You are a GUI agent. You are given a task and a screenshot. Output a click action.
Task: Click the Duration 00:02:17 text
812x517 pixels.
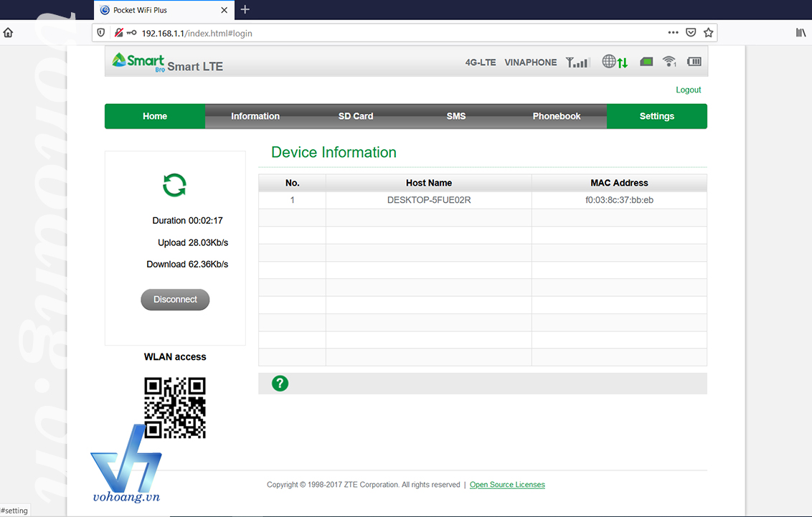tap(187, 220)
